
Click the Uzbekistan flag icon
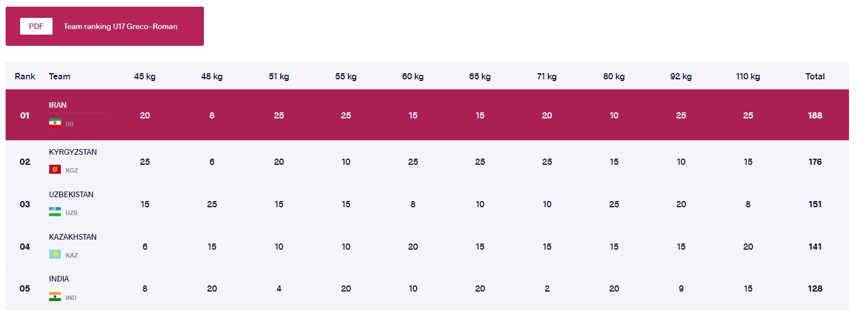[55, 212]
